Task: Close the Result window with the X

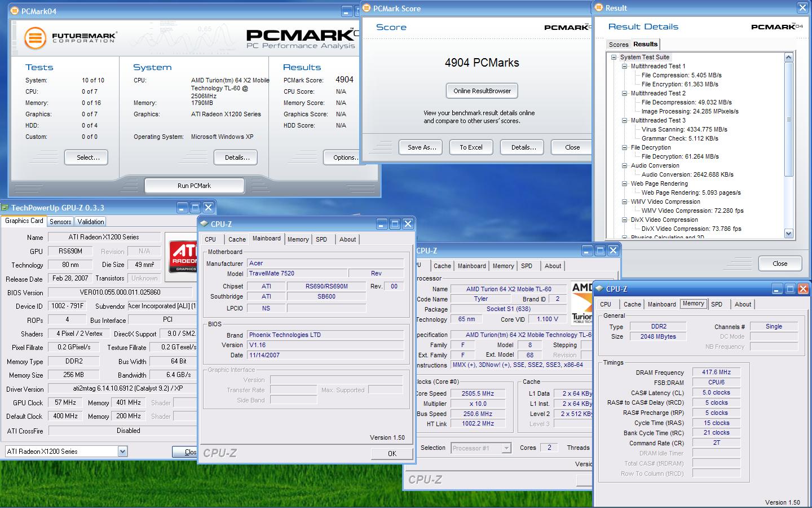Action: pos(802,8)
